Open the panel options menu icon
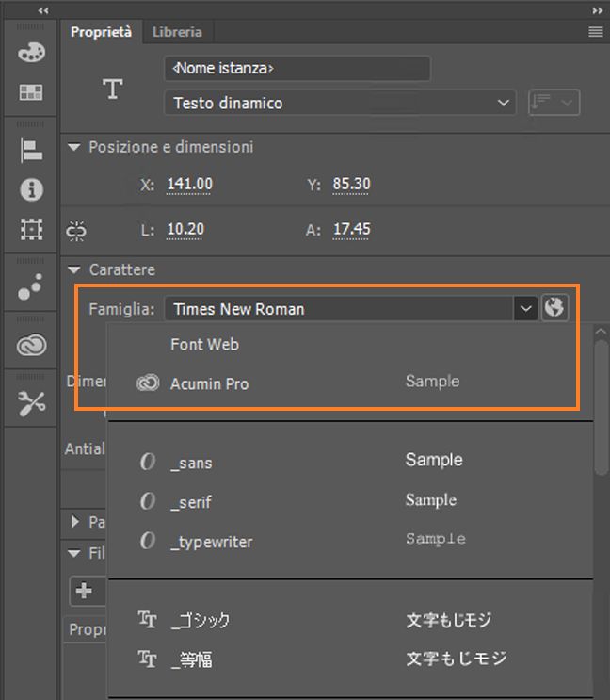The height and width of the screenshot is (700, 610). coord(595,32)
